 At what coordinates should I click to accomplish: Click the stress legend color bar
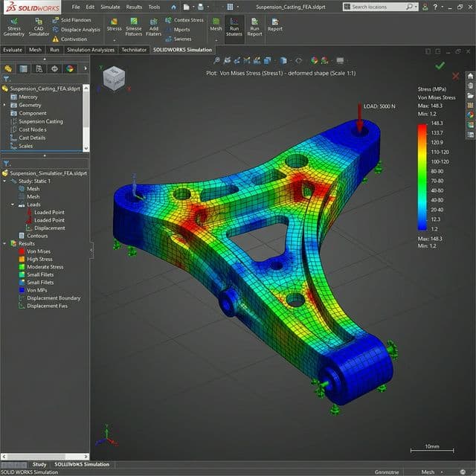422,177
